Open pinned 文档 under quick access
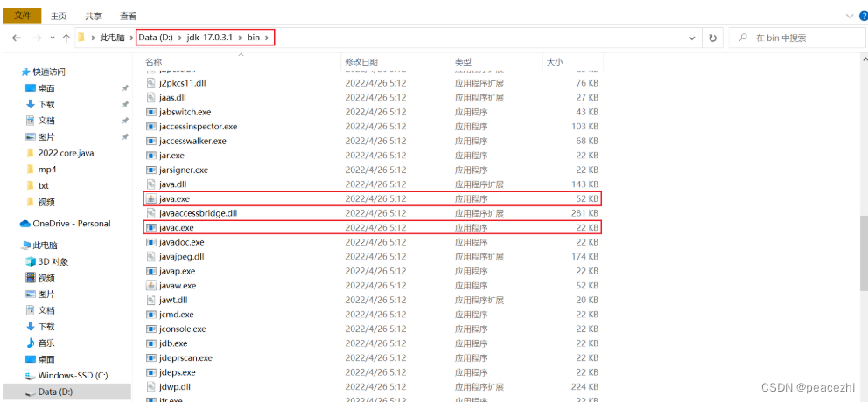 click(46, 121)
